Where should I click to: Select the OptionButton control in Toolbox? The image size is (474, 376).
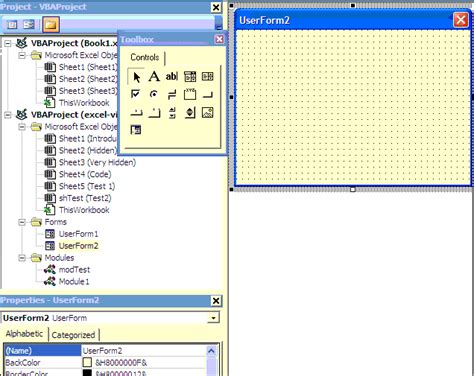click(x=154, y=94)
